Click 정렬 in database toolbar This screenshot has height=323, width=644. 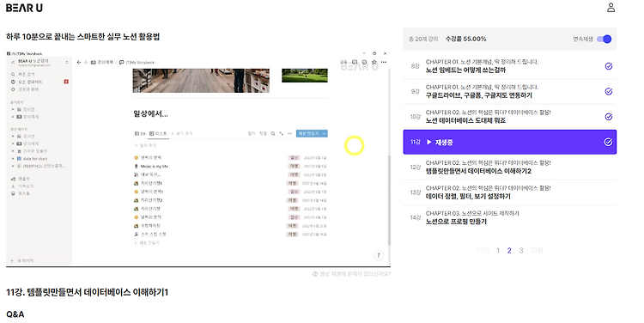pyautogui.click(x=263, y=133)
